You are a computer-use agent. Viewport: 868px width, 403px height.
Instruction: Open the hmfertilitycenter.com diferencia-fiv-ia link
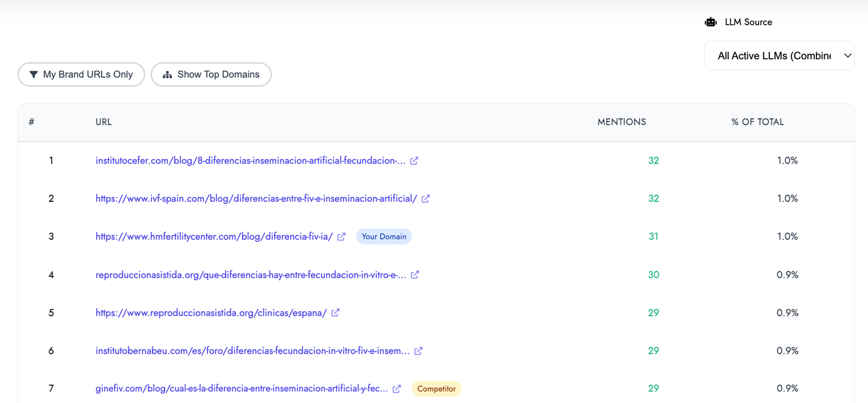pos(214,237)
